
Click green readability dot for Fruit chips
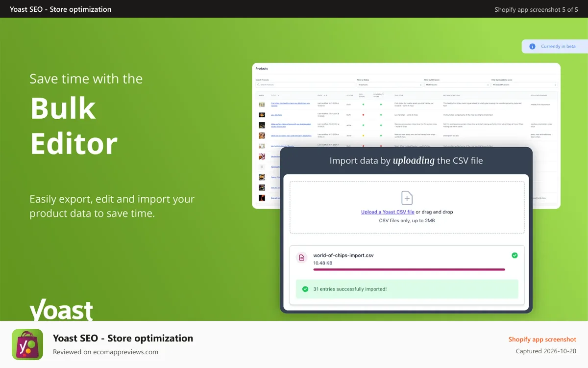tap(381, 105)
